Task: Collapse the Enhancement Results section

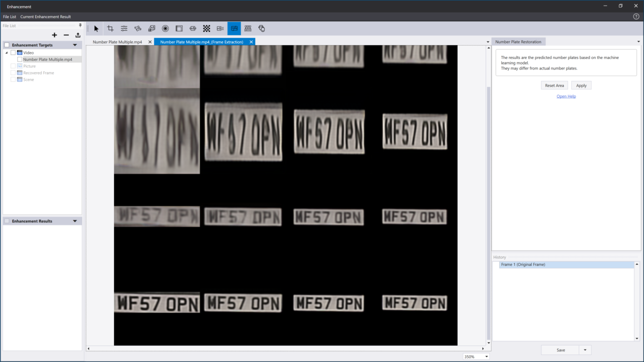Action: [75, 221]
